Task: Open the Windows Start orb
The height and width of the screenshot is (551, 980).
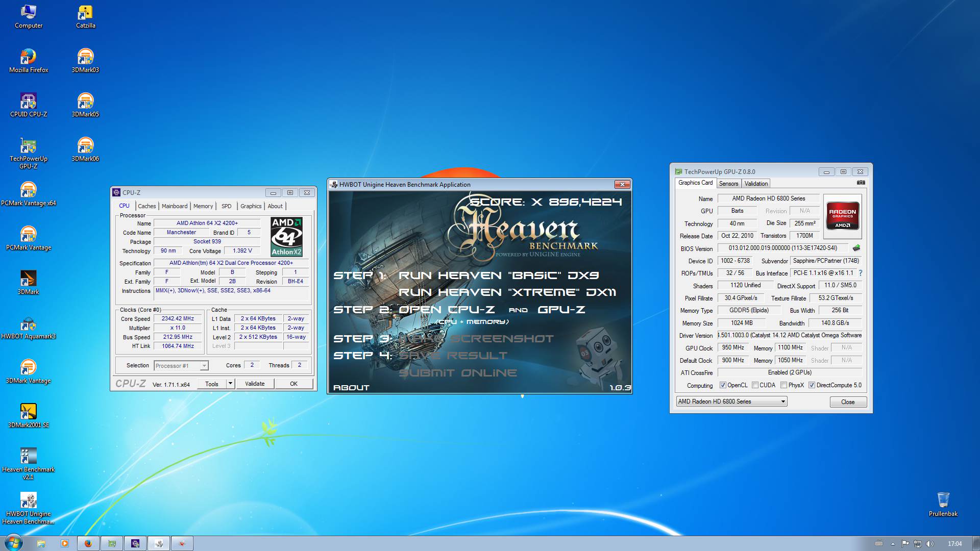Action: (13, 543)
